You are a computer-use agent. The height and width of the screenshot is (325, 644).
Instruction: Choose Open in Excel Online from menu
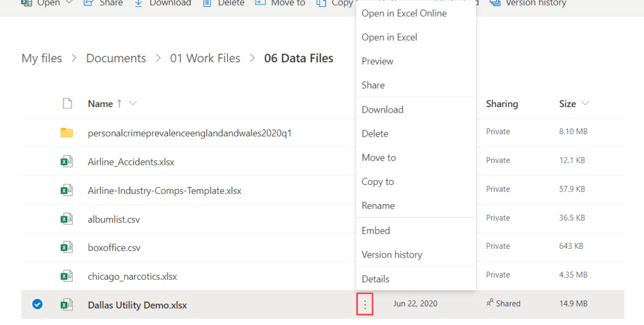[x=404, y=13]
